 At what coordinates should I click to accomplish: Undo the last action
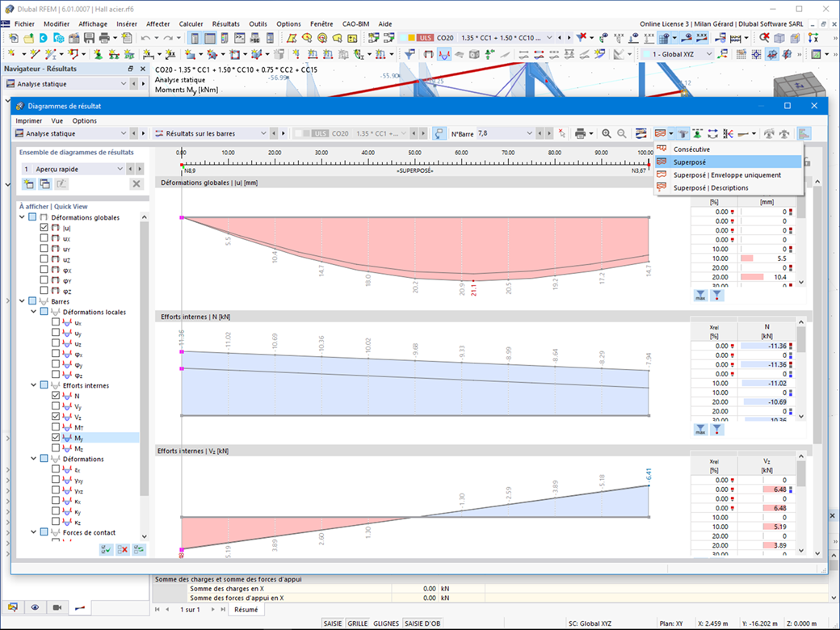[145, 38]
